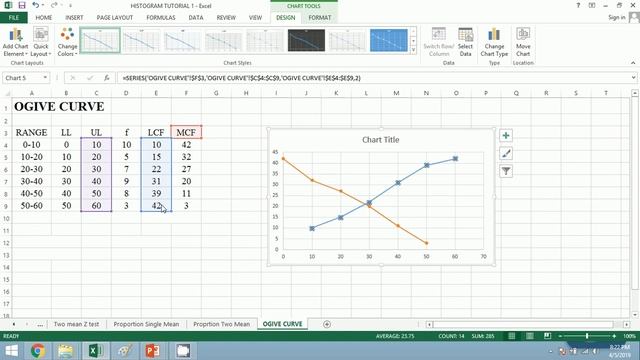Switch to the DATA tab
Viewport: 640px width, 360px height.
[x=196, y=18]
